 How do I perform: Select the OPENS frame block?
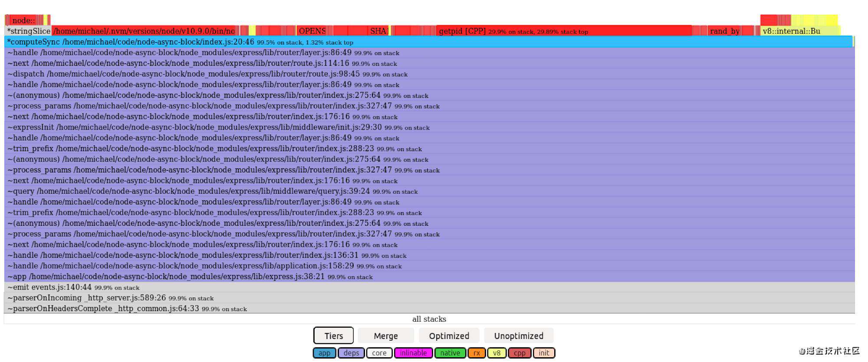(312, 31)
